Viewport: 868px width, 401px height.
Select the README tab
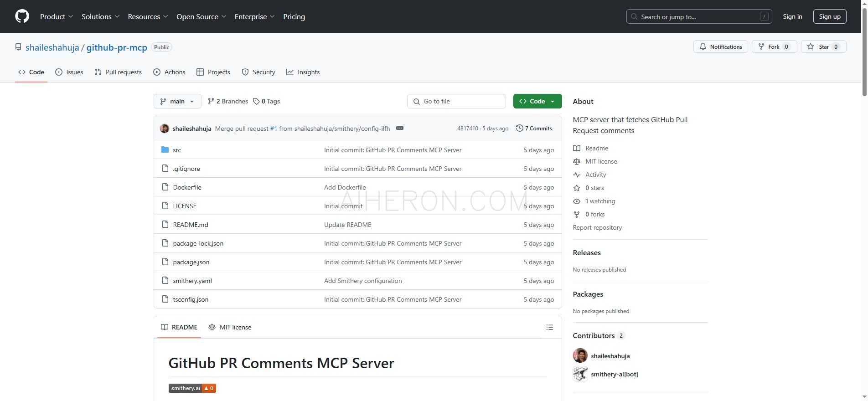tap(179, 327)
